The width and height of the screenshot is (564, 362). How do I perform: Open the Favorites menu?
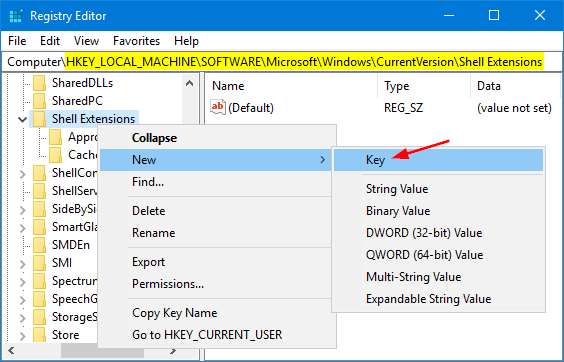coord(136,41)
